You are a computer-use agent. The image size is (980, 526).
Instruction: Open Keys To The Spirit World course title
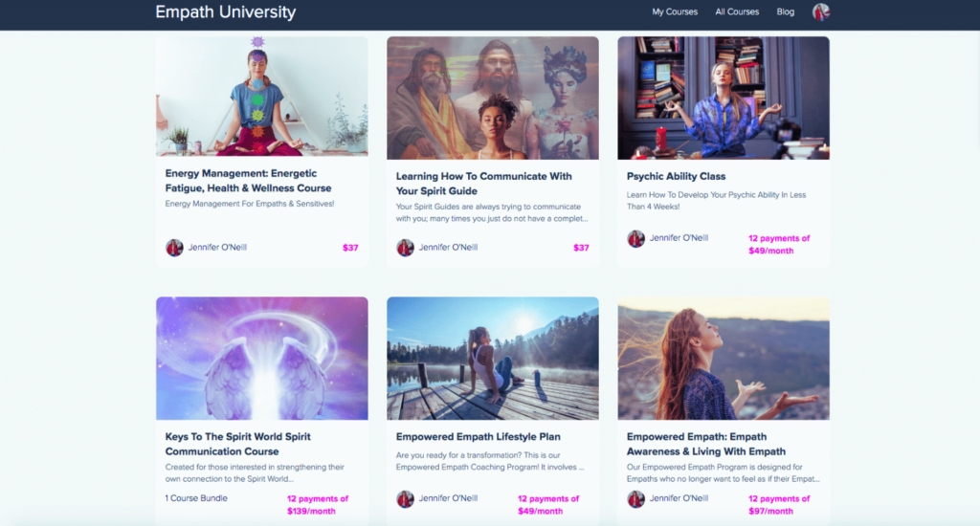click(x=237, y=444)
